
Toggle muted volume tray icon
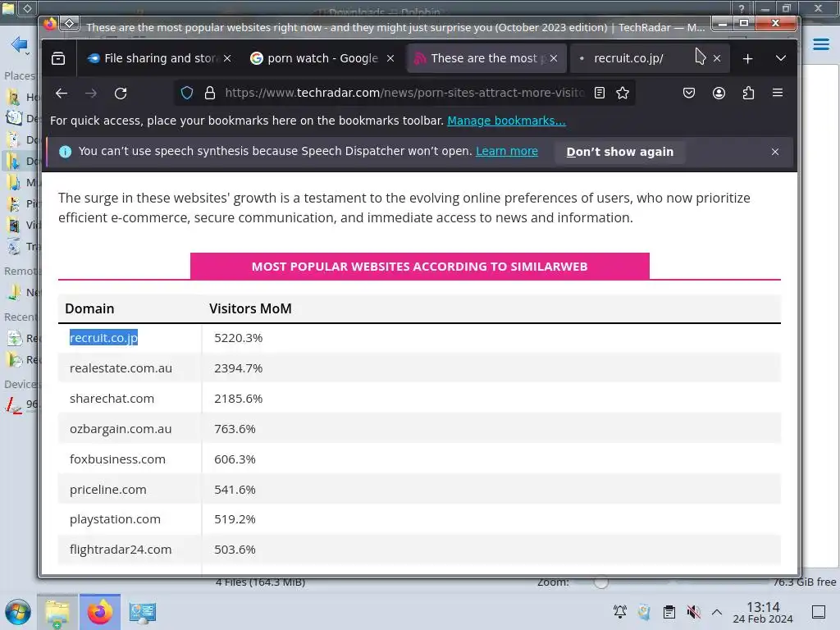click(694, 612)
